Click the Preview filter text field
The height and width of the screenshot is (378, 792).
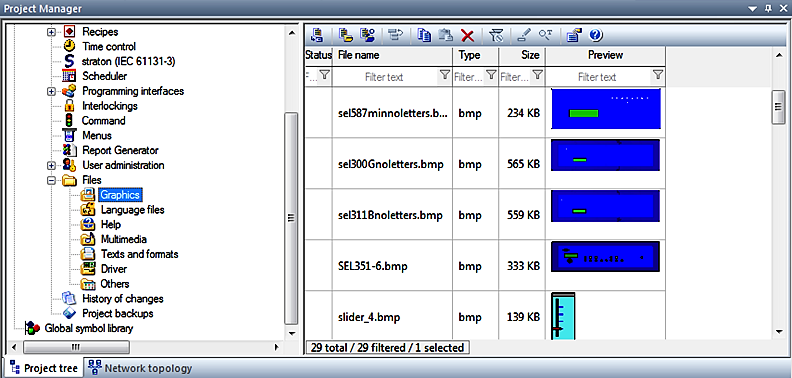[x=597, y=77]
